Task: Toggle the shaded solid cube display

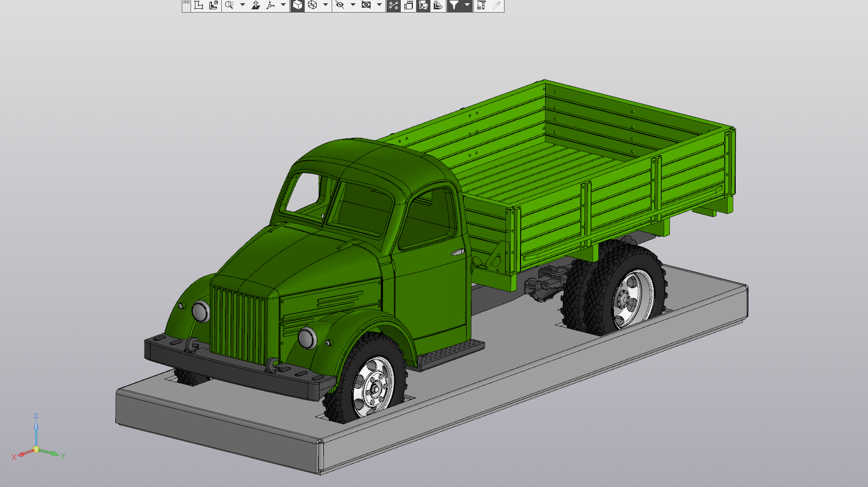Action: 297,5
